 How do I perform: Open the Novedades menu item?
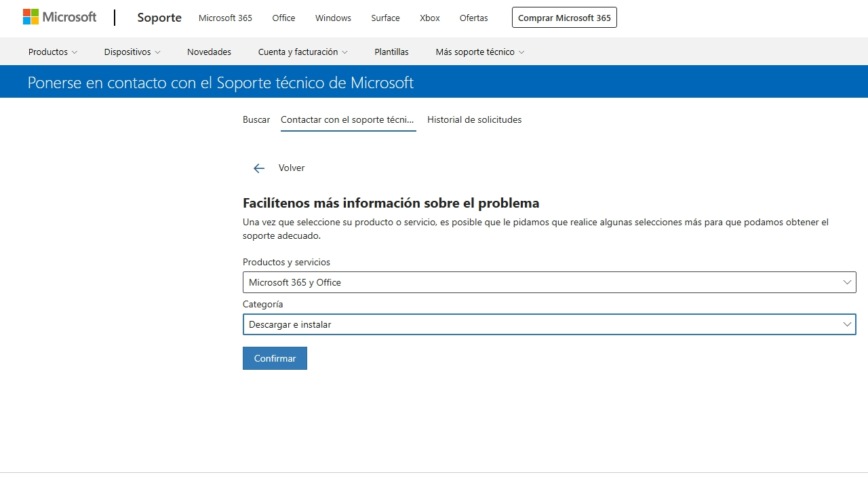coord(209,52)
